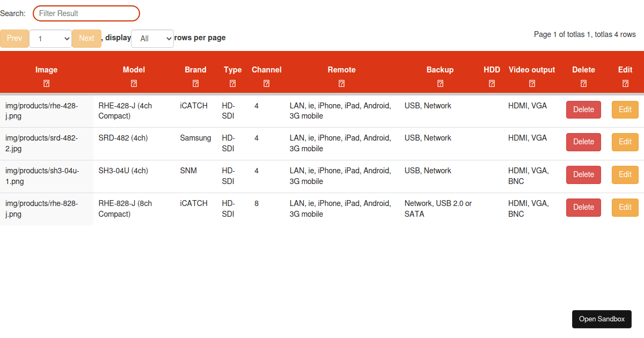Image resolution: width=644 pixels, height=338 pixels.
Task: Click the Prev pagination button
Action: [x=14, y=38]
